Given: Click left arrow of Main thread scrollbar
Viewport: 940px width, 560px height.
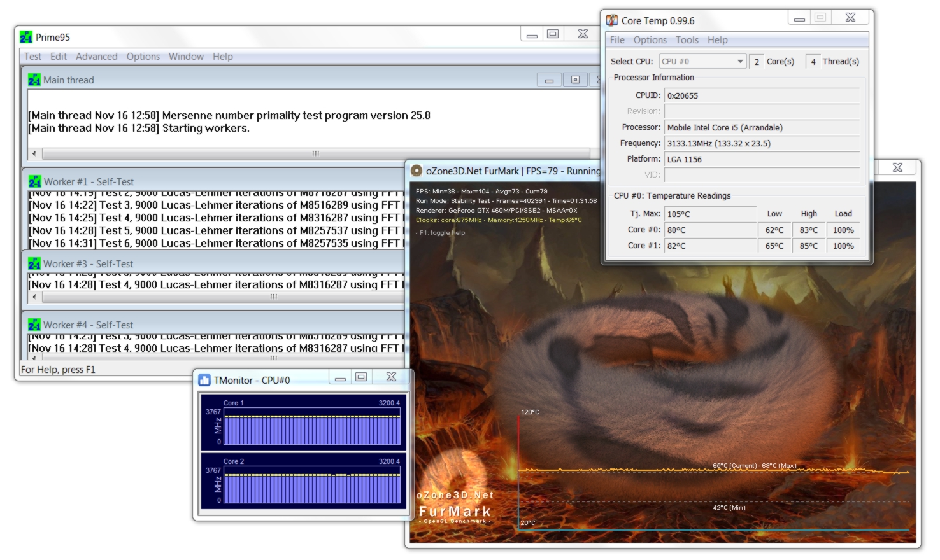Looking at the screenshot, I should [34, 153].
